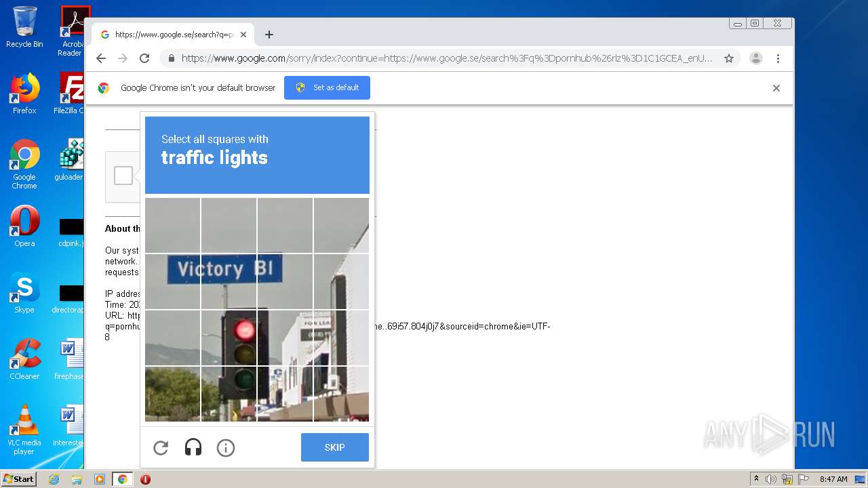This screenshot has width=868, height=488.
Task: Open Windows Explorer folder in taskbar
Action: point(77,479)
